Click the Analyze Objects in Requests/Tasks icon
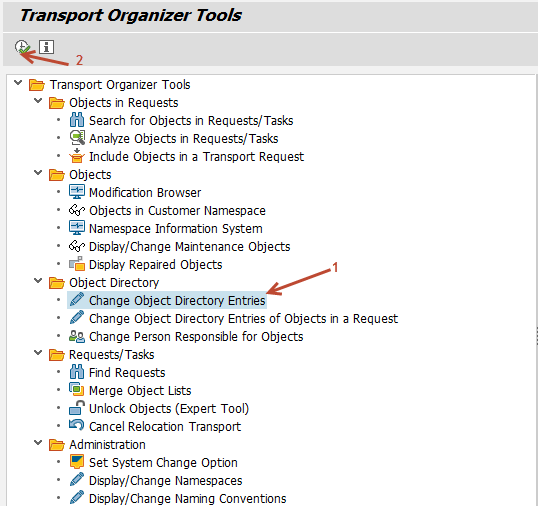 [77, 138]
